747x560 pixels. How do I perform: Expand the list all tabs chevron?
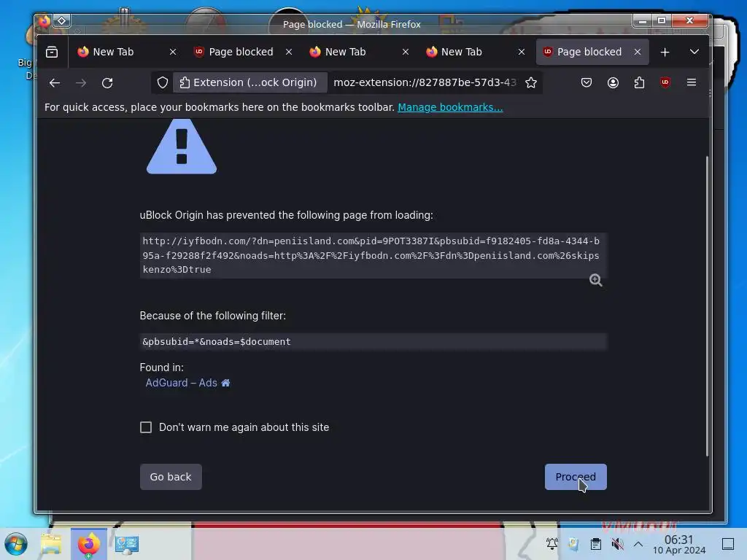(694, 52)
